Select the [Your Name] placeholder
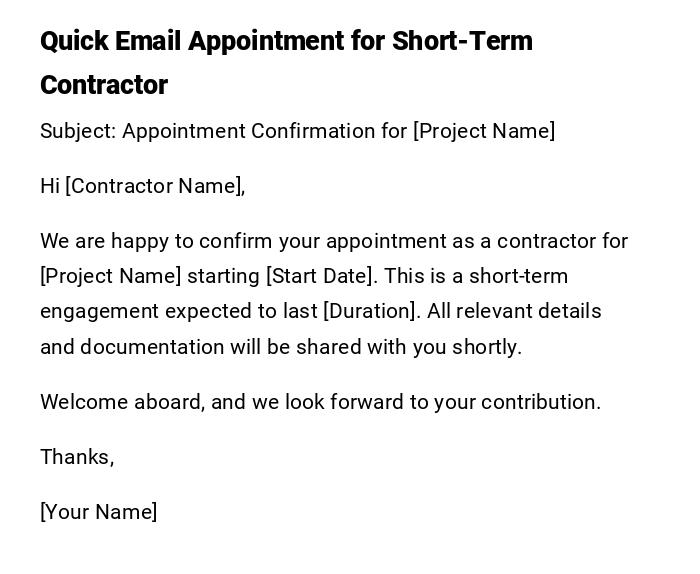 (99, 512)
